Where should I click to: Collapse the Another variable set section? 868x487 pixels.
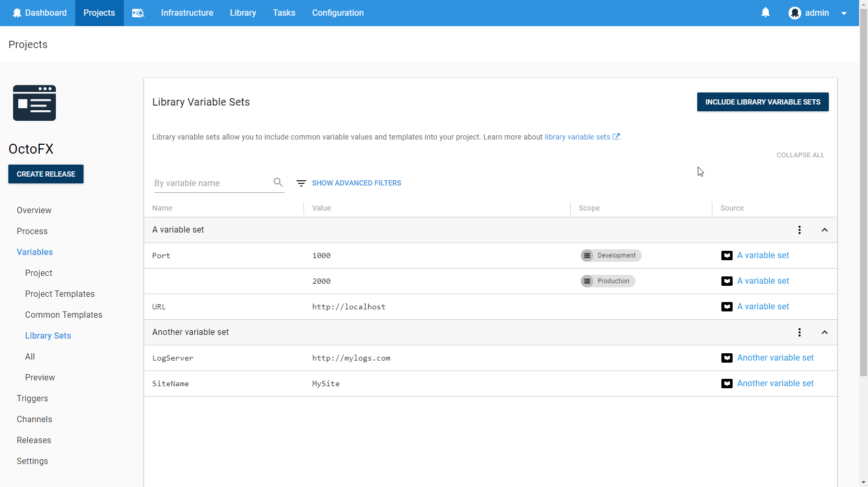pyautogui.click(x=824, y=332)
